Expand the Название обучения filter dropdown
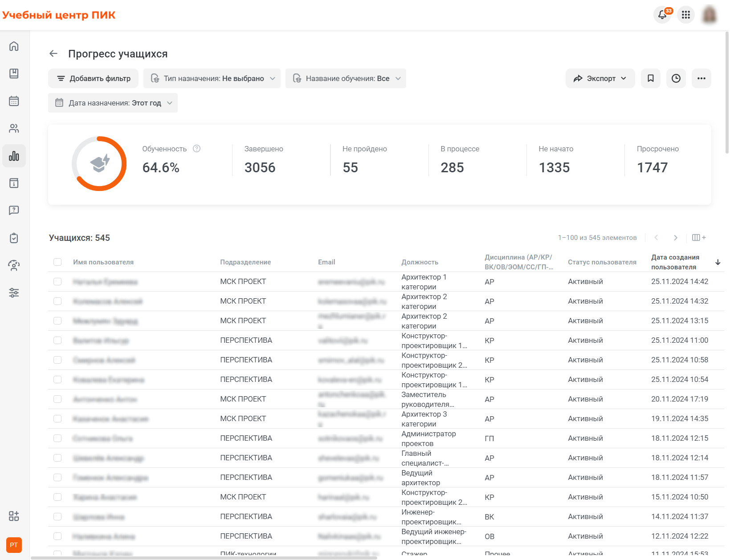 [x=346, y=78]
